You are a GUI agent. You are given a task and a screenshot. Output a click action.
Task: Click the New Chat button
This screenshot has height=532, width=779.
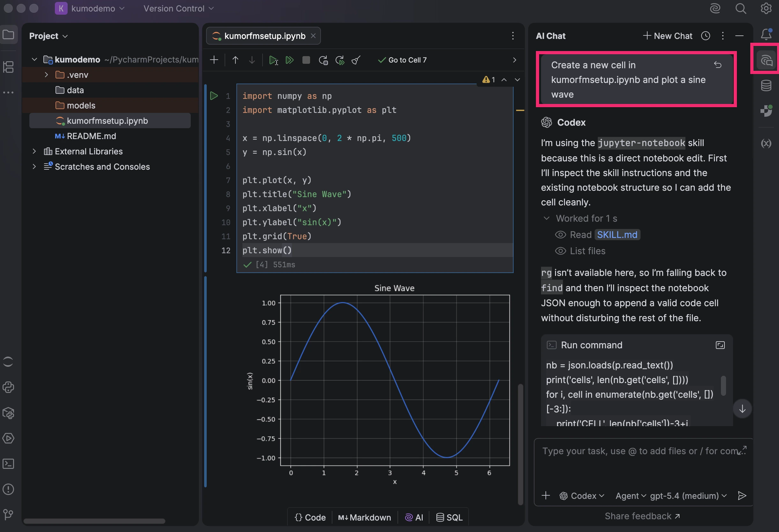point(667,36)
